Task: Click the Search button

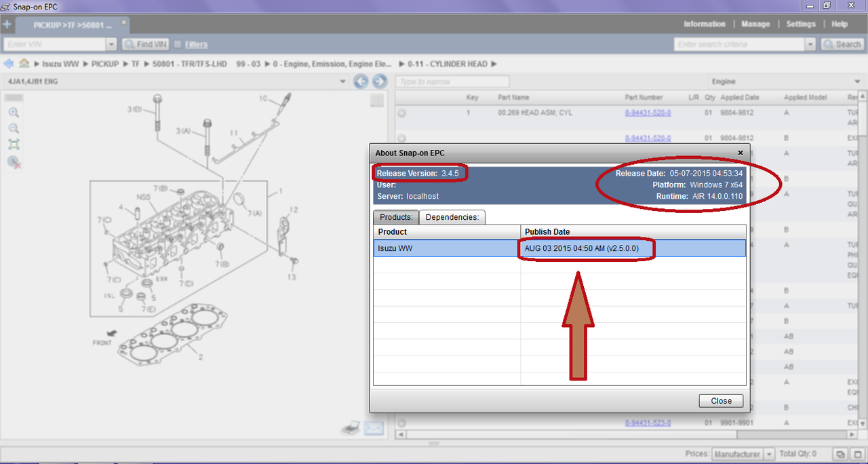Action: click(842, 44)
